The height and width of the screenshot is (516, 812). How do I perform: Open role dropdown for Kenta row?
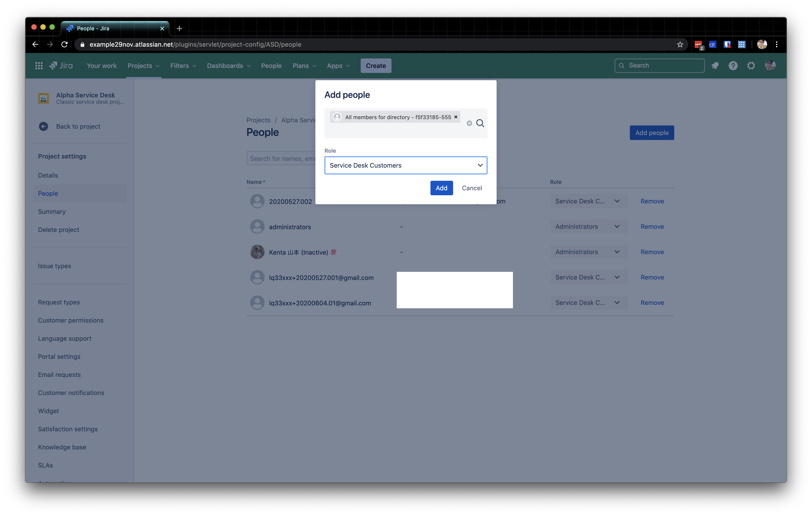pyautogui.click(x=588, y=252)
